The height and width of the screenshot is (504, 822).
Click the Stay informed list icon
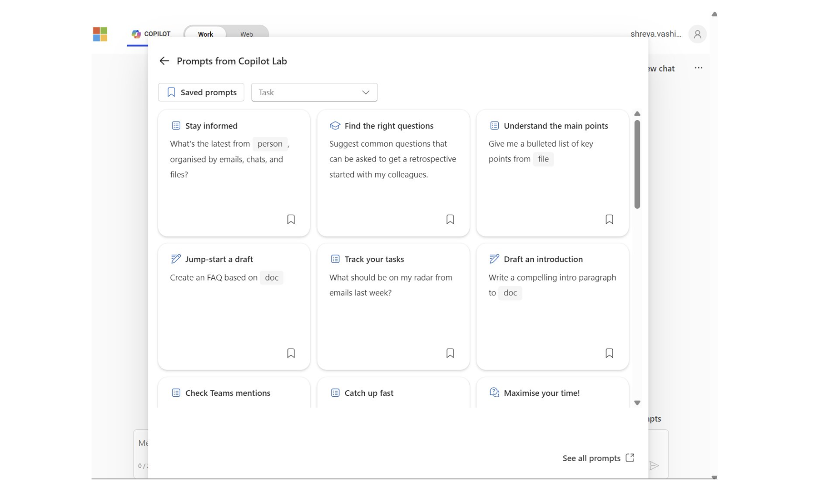click(176, 126)
